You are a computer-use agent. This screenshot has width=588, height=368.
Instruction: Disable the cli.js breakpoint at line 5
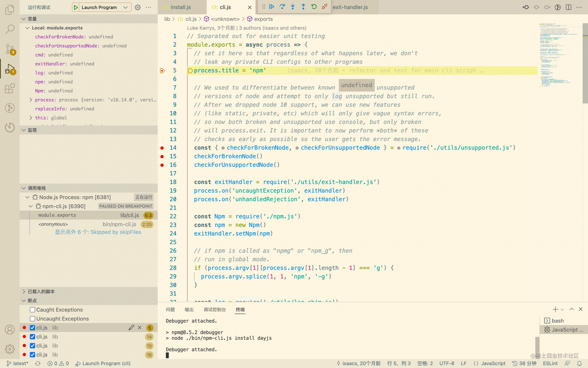32,328
